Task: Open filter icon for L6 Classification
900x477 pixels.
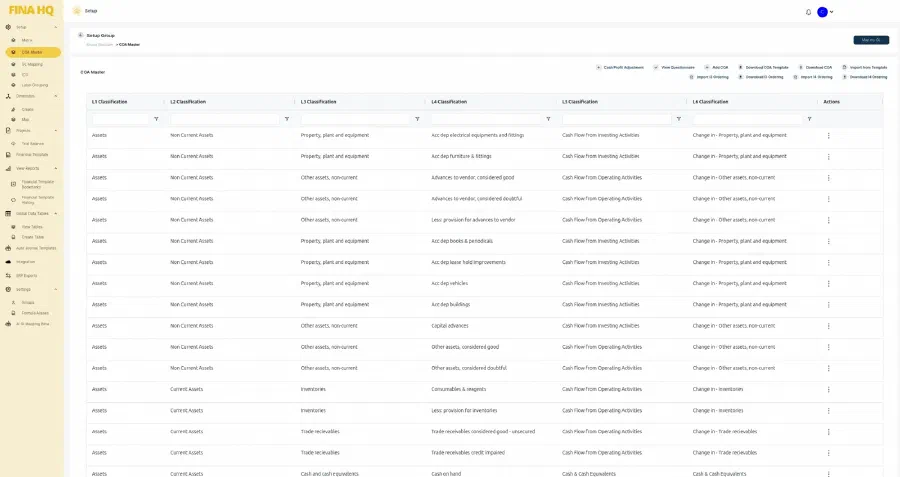Action: (x=809, y=119)
